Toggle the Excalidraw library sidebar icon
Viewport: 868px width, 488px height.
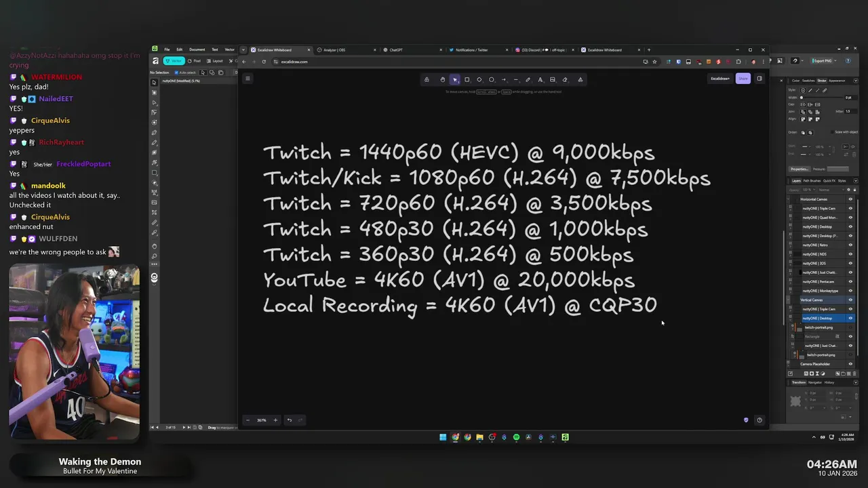coord(759,79)
